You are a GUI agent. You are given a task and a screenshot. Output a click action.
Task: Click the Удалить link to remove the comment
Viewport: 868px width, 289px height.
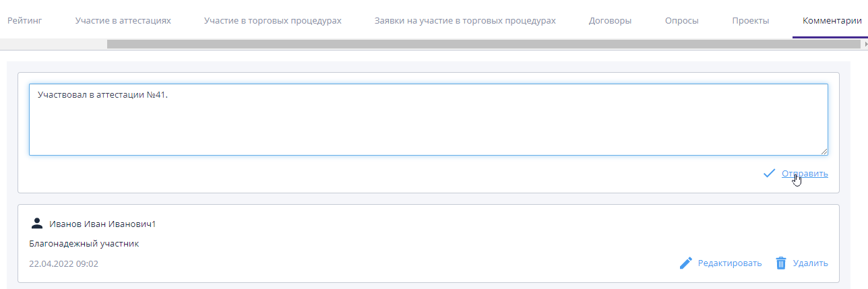point(810,263)
